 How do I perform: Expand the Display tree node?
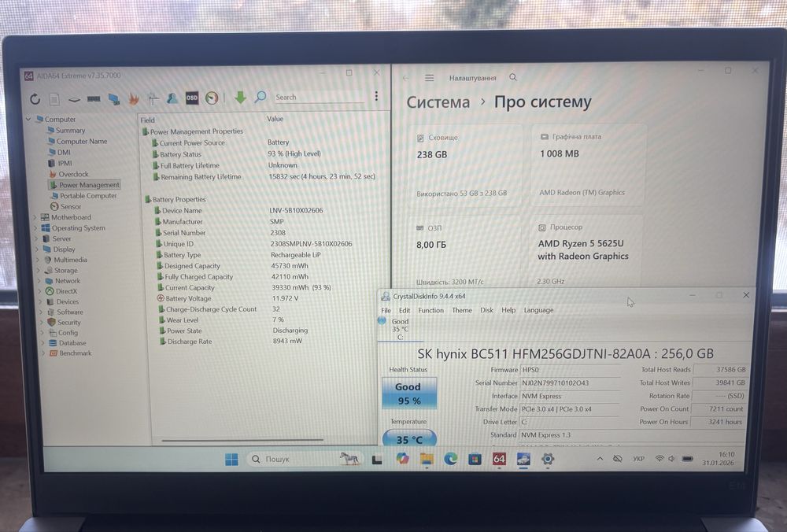tap(37, 249)
